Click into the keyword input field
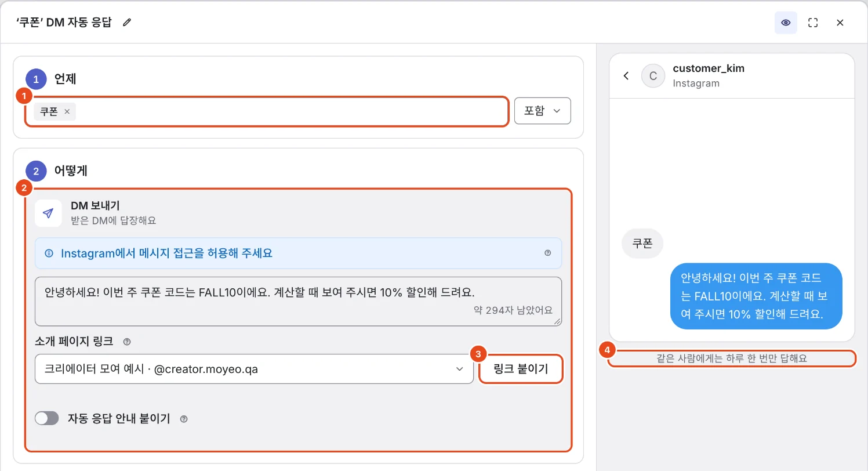This screenshot has width=868, height=471. (267, 111)
